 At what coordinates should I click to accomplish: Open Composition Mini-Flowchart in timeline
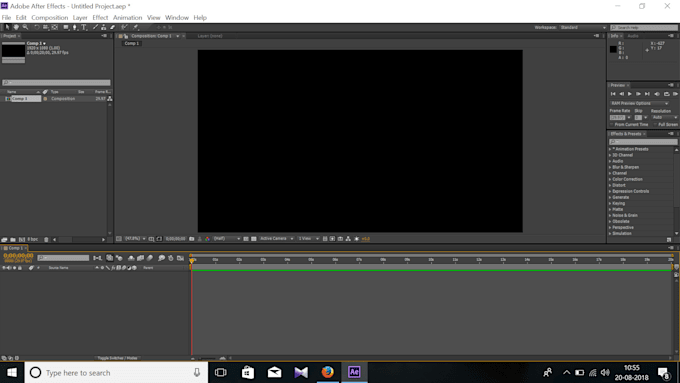[x=97, y=258]
